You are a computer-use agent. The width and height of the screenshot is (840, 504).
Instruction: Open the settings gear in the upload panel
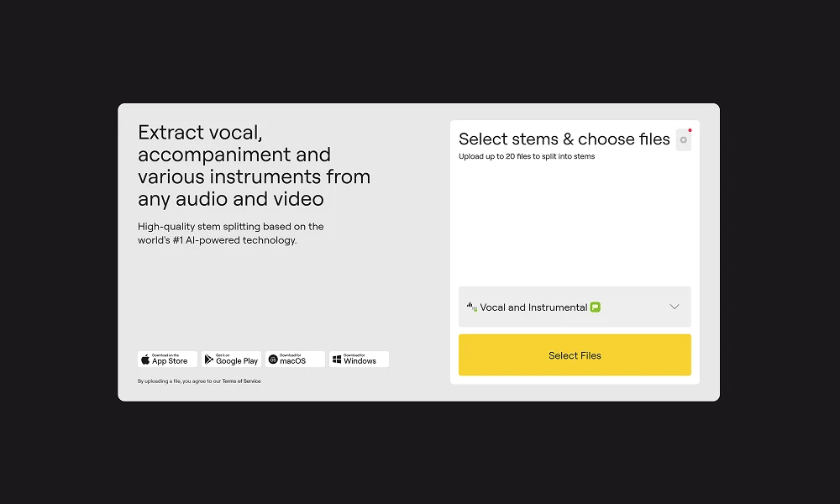(x=683, y=140)
